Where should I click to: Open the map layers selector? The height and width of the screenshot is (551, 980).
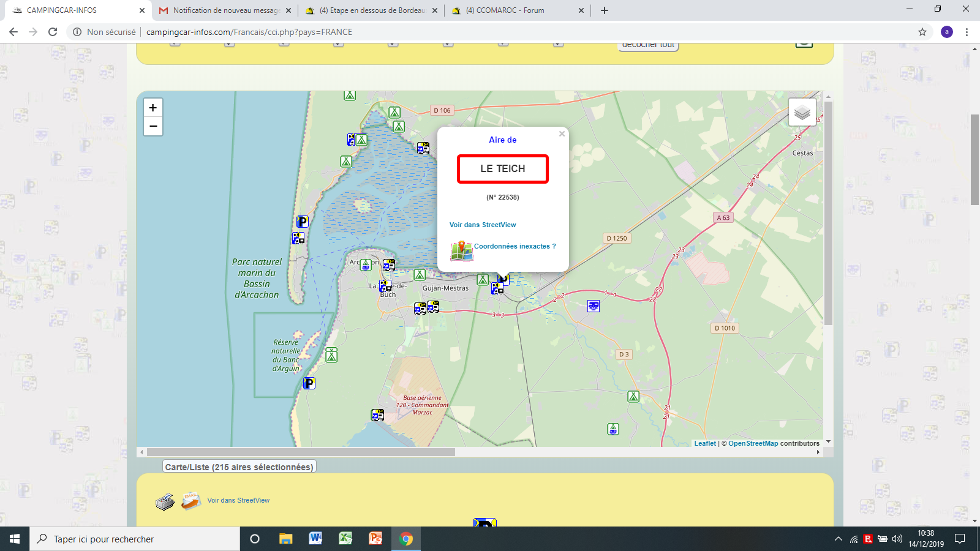(x=802, y=113)
